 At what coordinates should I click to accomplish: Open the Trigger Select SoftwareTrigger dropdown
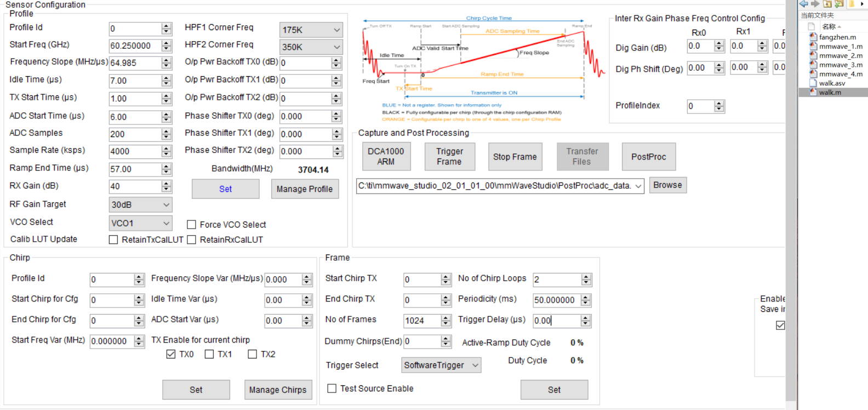[x=442, y=365]
